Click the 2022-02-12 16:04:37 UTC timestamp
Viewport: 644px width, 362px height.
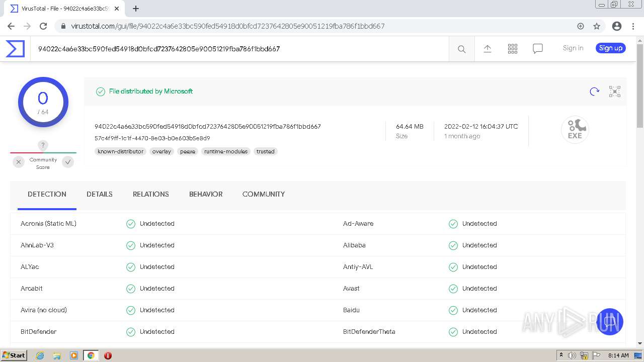click(x=481, y=127)
